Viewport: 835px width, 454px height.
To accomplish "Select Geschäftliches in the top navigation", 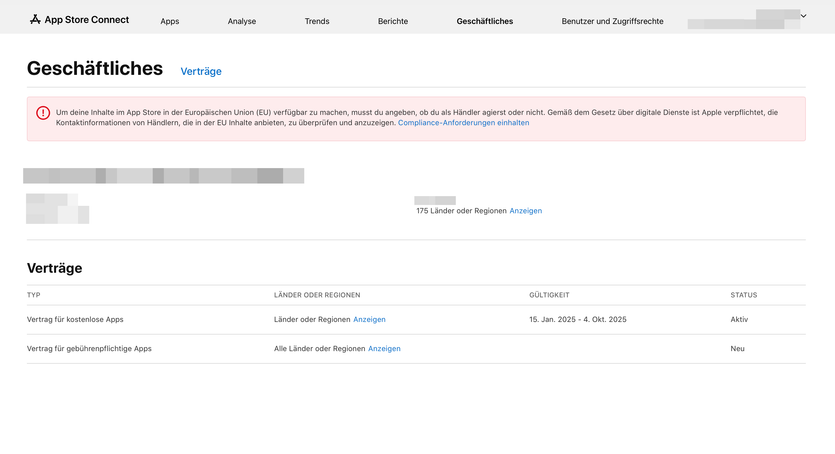I will click(x=485, y=21).
